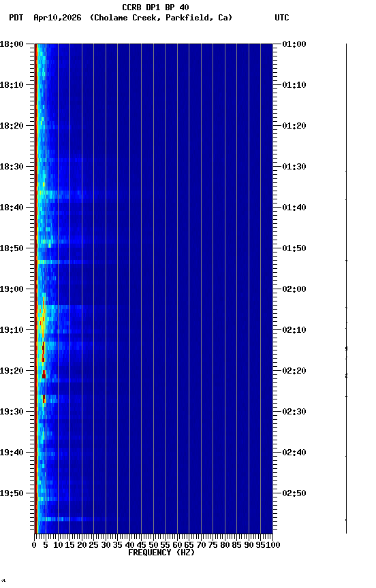The width and height of the screenshot is (376, 588).
Task: Click the 90 Hz frequency axis label
Action: tap(249, 545)
